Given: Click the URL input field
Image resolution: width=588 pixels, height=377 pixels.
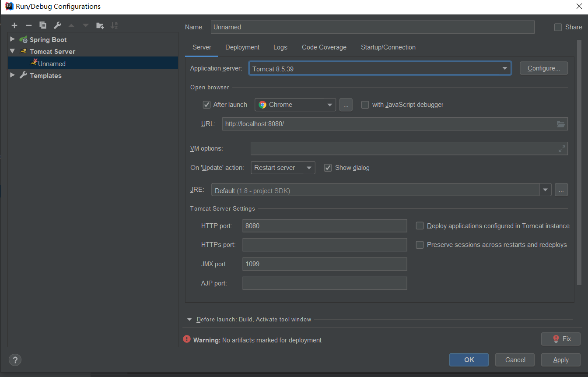Looking at the screenshot, I should click(x=395, y=124).
